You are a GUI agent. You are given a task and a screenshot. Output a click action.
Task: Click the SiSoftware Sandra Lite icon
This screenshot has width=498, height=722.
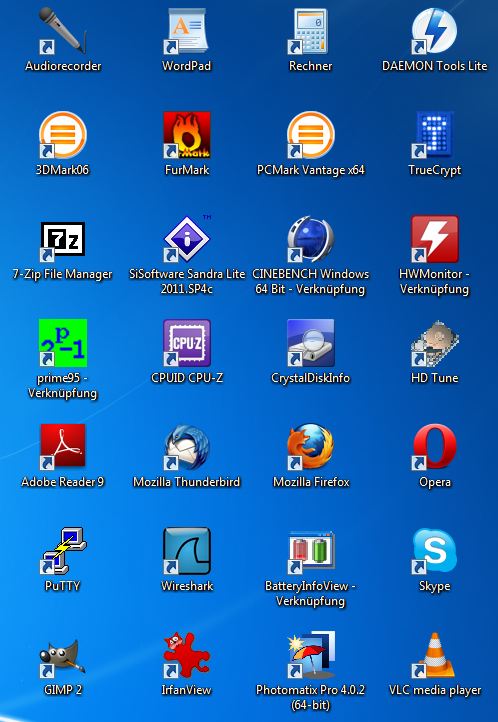point(186,239)
